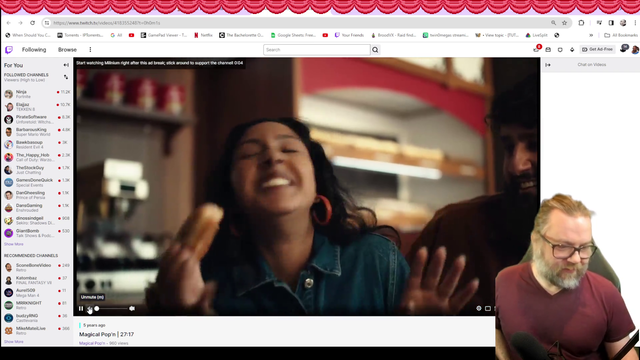This screenshot has width=640, height=360.
Task: Open DanGheesling channel in sidebar
Action: pos(37,195)
